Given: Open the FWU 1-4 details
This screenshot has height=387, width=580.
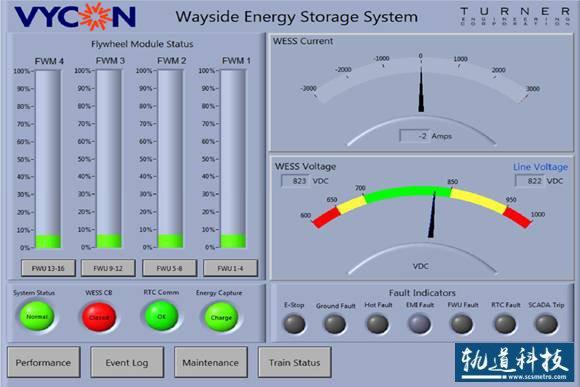Looking at the screenshot, I should (x=230, y=268).
